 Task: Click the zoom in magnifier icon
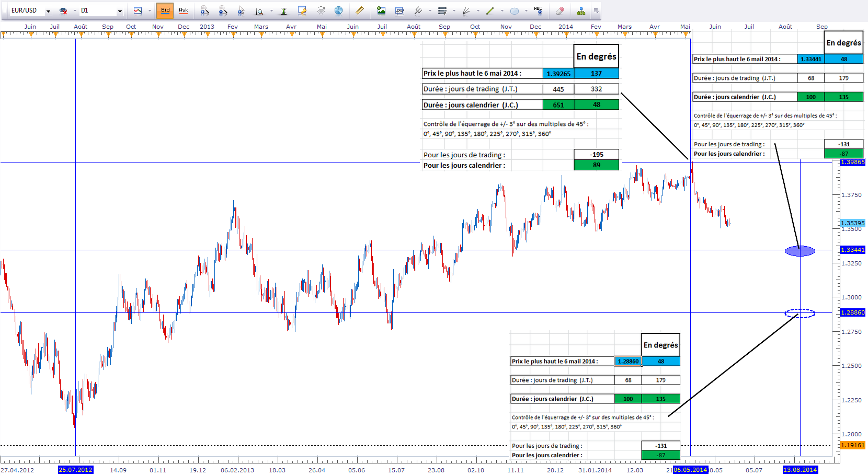204,10
